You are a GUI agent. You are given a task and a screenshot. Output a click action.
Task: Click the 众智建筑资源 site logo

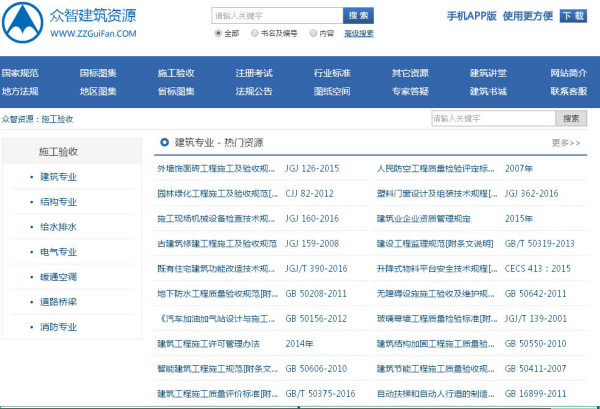pos(70,22)
